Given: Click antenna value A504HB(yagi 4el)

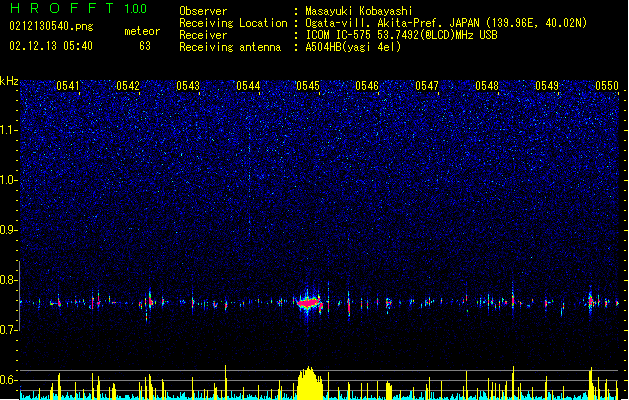Looking at the screenshot, I should 353,47.
